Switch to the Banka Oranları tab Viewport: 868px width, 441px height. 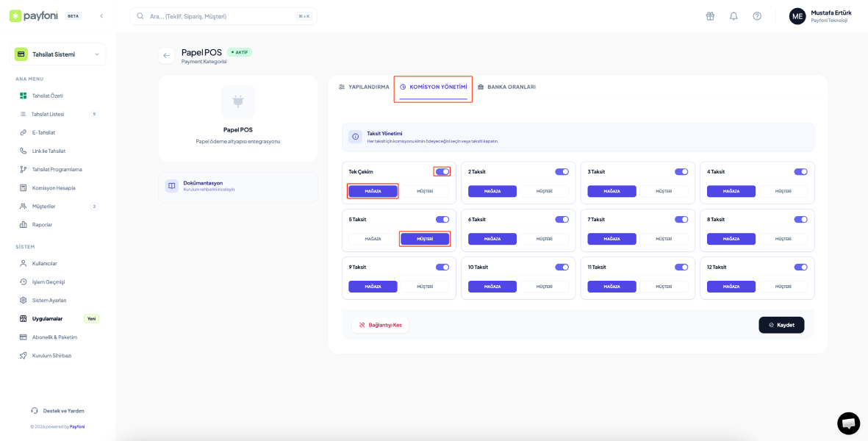(506, 87)
